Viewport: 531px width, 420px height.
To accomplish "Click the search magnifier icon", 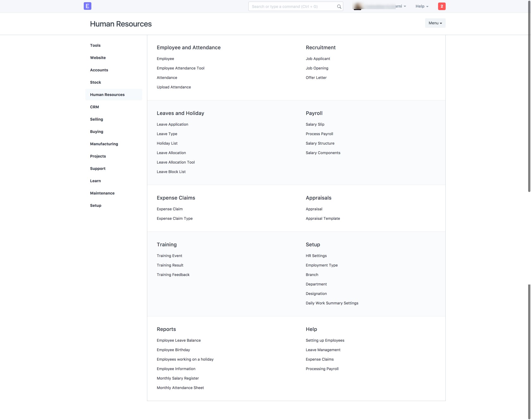I will coord(339,7).
